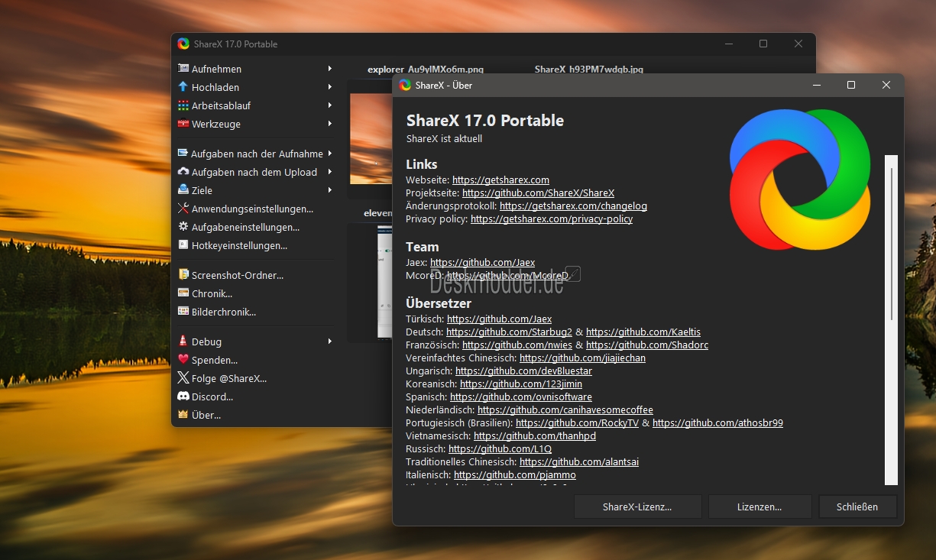Image resolution: width=936 pixels, height=560 pixels.
Task: Open the github.com/canihavesomecoffee link
Action: (565, 410)
